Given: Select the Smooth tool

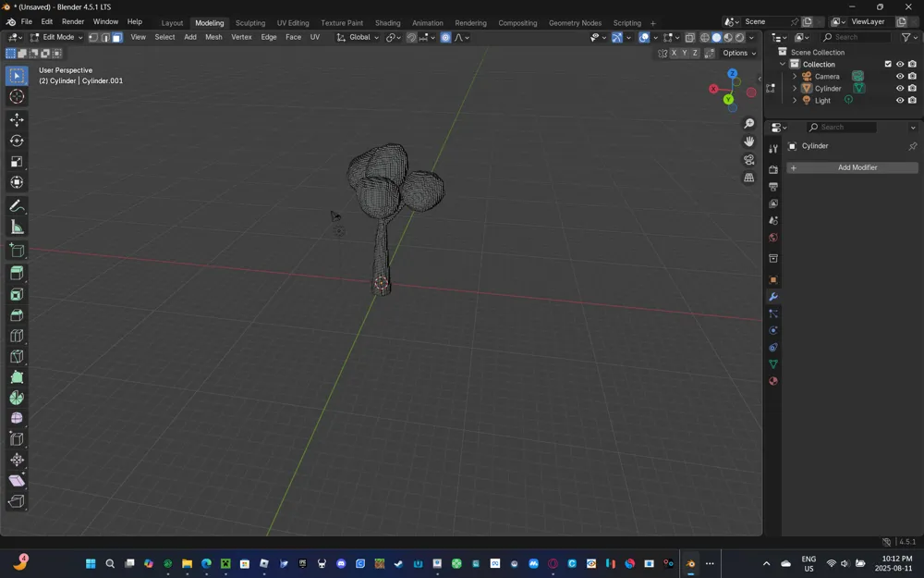Looking at the screenshot, I should (17, 418).
